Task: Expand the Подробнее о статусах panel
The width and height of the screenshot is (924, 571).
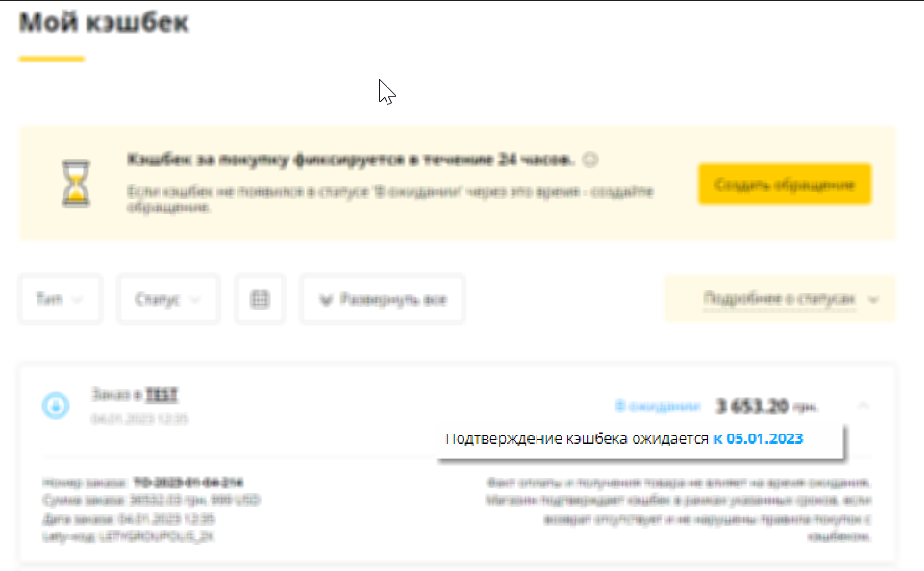Action: (780, 299)
